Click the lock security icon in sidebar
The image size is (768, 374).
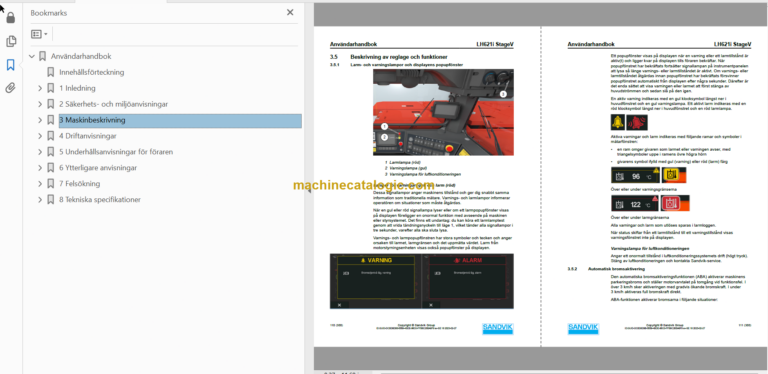click(11, 18)
